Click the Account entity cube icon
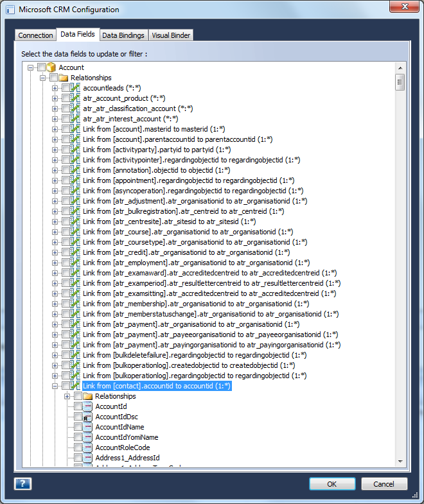This screenshot has height=504, width=424. pos(51,67)
